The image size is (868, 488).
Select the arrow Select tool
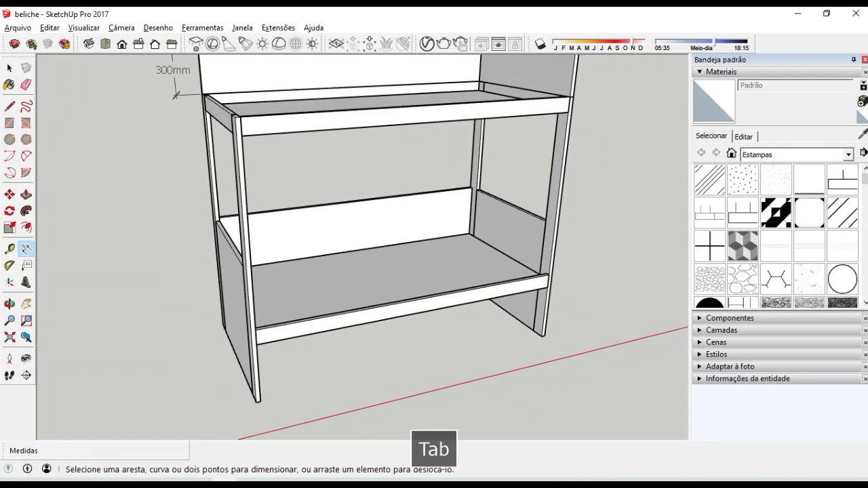click(9, 68)
